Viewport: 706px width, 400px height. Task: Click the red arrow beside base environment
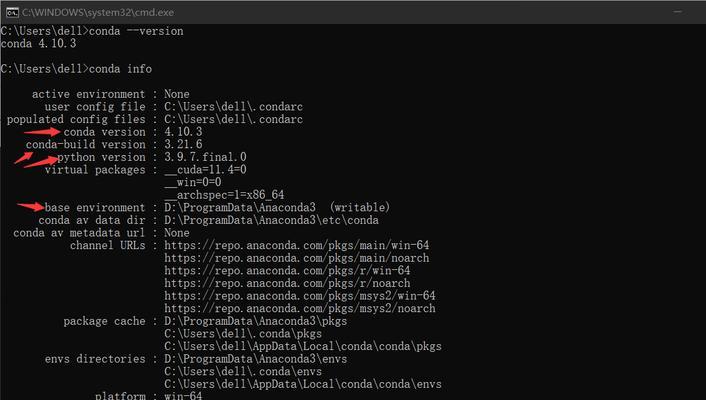(x=31, y=206)
